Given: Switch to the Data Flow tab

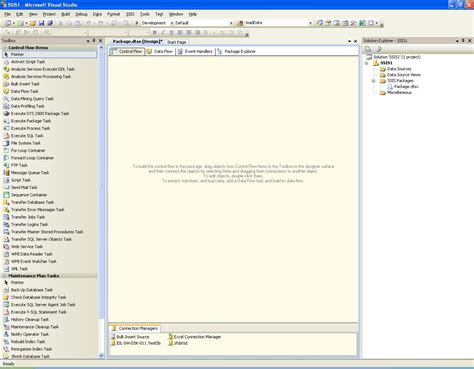Looking at the screenshot, I should point(160,52).
